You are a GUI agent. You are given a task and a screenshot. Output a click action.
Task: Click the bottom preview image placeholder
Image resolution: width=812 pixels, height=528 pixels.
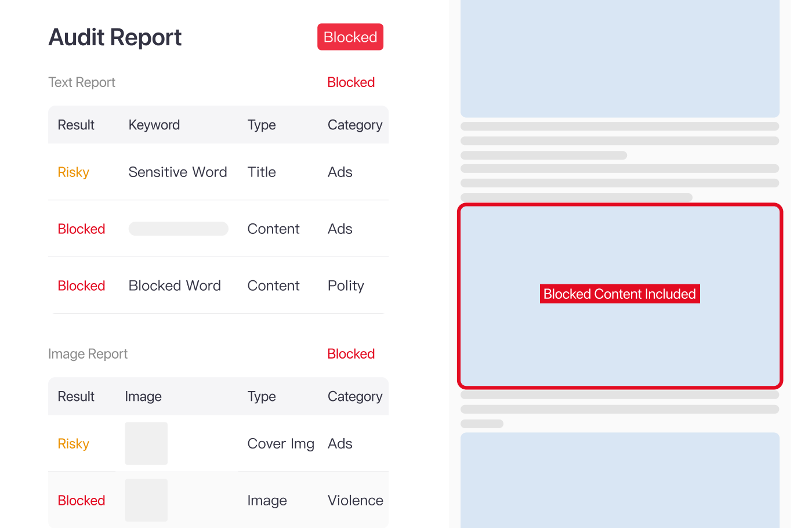point(619,480)
